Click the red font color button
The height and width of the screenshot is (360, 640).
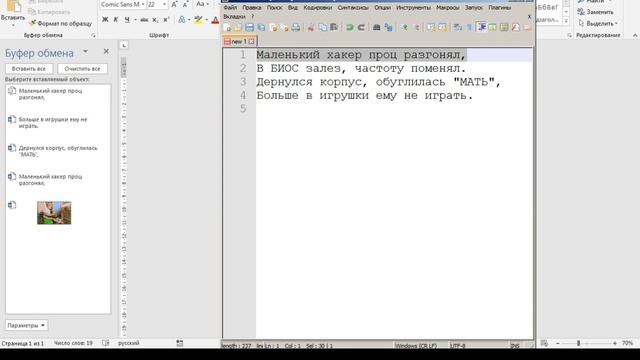(215, 20)
